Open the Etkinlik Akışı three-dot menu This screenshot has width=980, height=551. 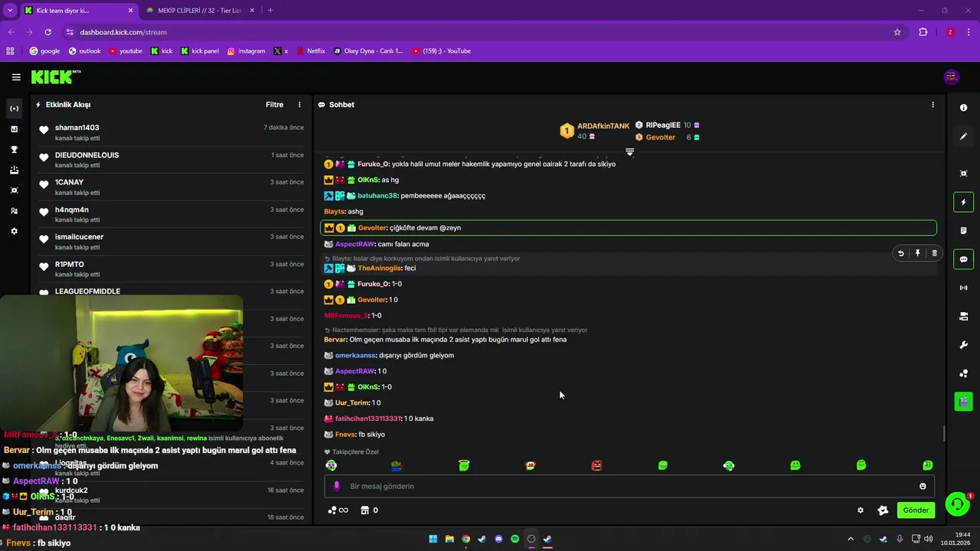[299, 105]
